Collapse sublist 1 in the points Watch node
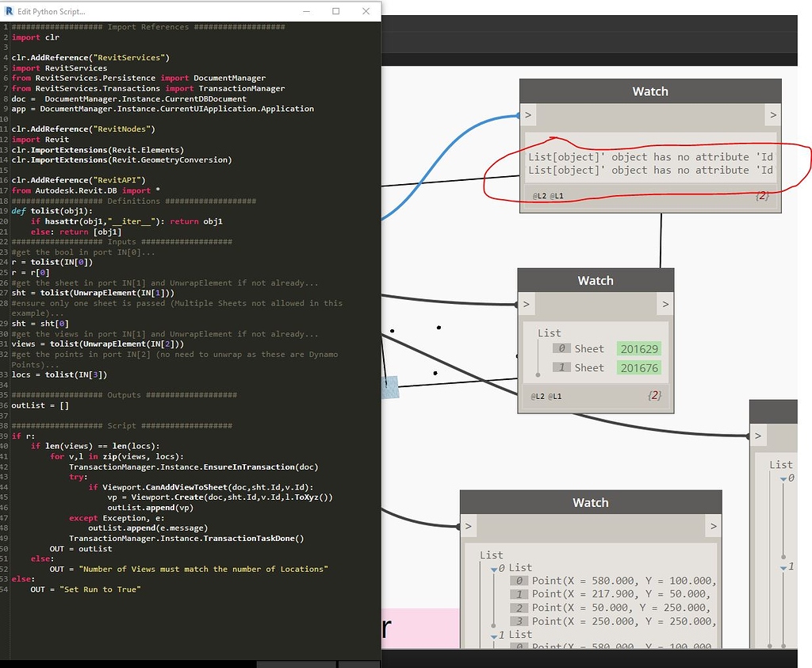Image resolution: width=812 pixels, height=668 pixels. point(492,634)
